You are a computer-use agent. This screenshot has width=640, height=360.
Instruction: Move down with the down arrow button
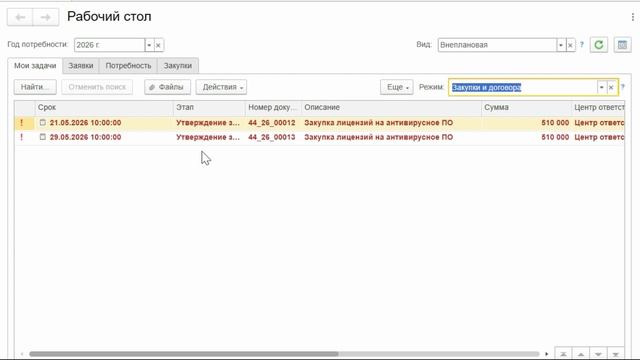tap(598, 354)
